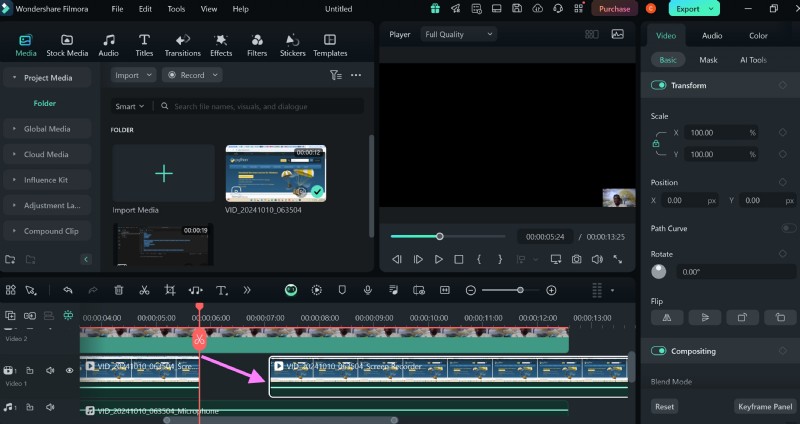
Task: Open the Full Quality dropdown
Action: click(458, 34)
